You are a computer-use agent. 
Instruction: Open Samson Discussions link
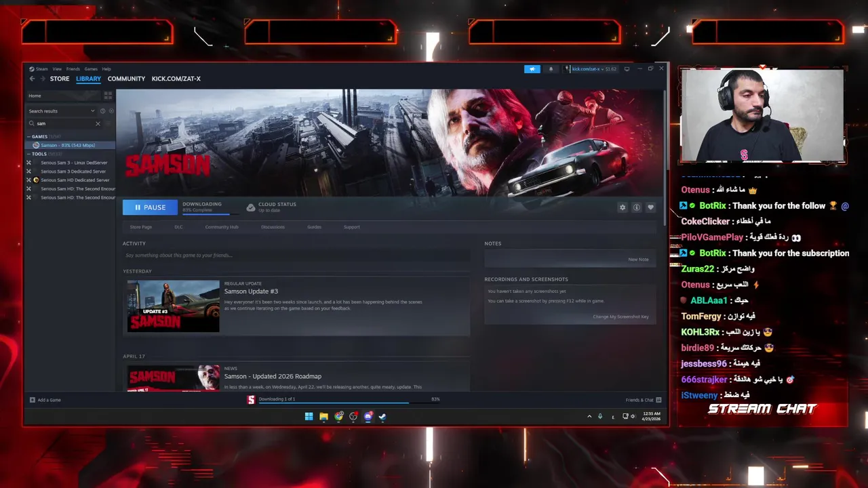point(273,227)
